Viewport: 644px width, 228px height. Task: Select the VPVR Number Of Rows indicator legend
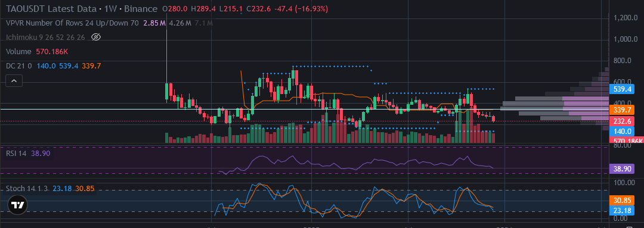(x=72, y=23)
